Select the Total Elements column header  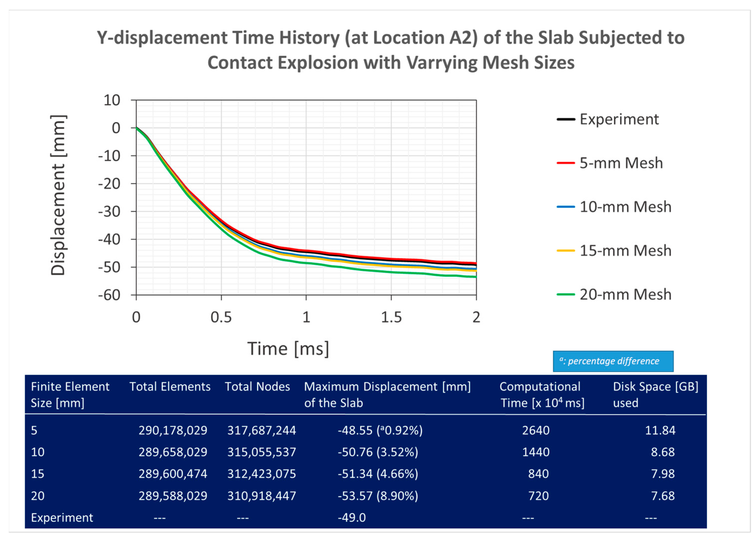[x=170, y=387]
